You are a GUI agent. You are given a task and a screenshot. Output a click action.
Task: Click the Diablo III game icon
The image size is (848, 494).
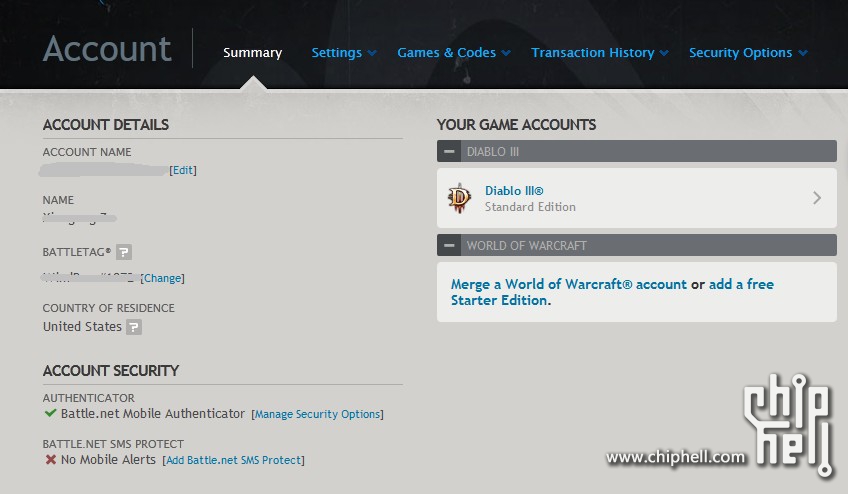point(460,198)
